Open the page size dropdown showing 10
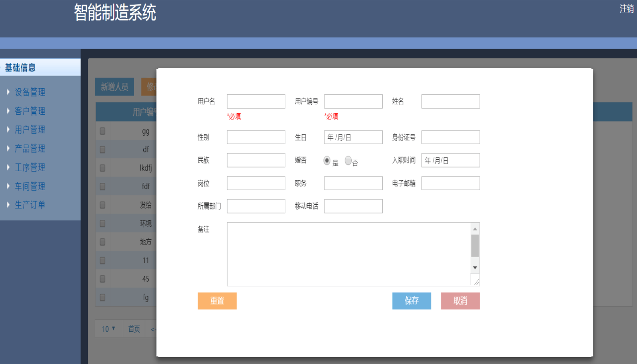Viewport: 637px width, 364px height. click(108, 329)
